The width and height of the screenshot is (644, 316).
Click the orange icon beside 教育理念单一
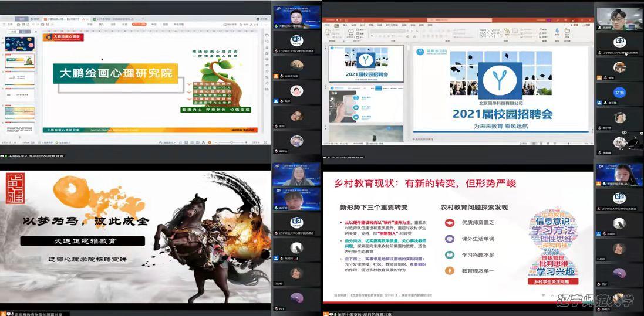450,271
